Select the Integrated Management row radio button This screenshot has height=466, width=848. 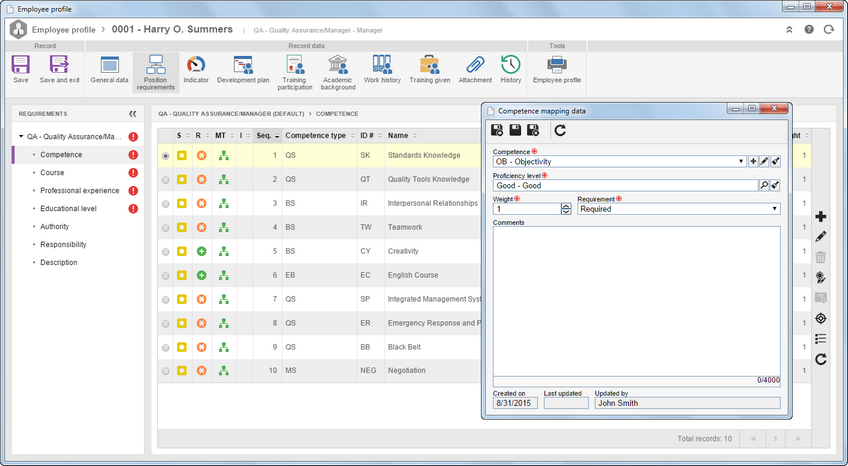point(165,299)
